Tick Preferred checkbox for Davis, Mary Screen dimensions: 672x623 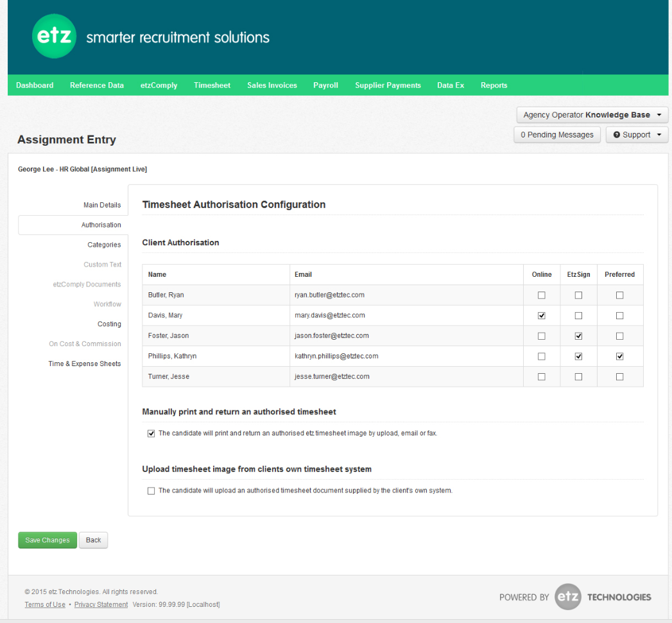[x=620, y=315]
